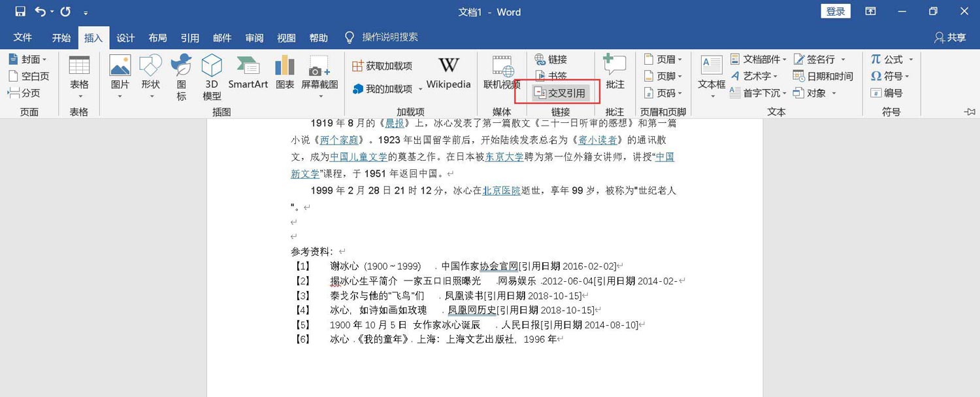Switch to the 开始 tab
Image resolution: width=980 pixels, height=397 pixels.
pos(61,38)
